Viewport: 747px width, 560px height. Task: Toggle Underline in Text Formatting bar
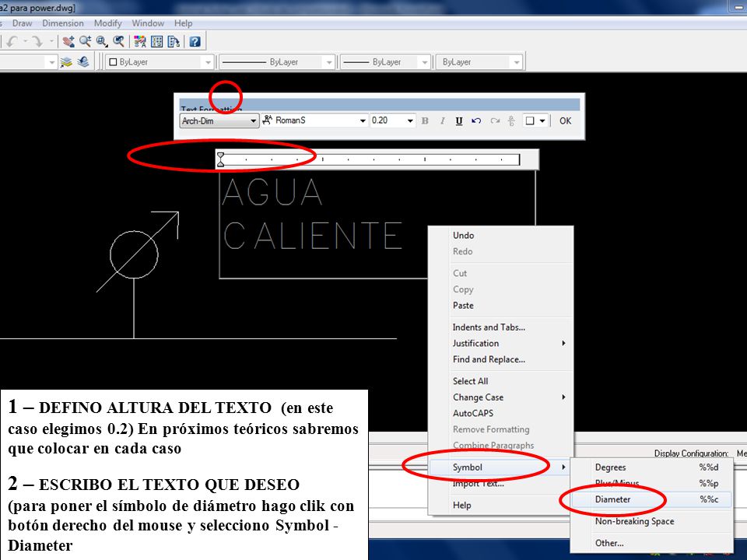click(459, 121)
